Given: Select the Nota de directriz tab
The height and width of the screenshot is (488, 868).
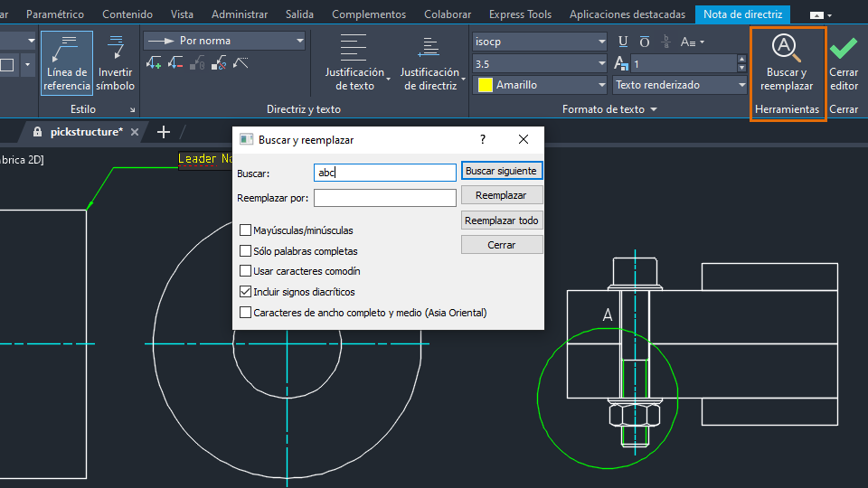Looking at the screenshot, I should tap(743, 14).
